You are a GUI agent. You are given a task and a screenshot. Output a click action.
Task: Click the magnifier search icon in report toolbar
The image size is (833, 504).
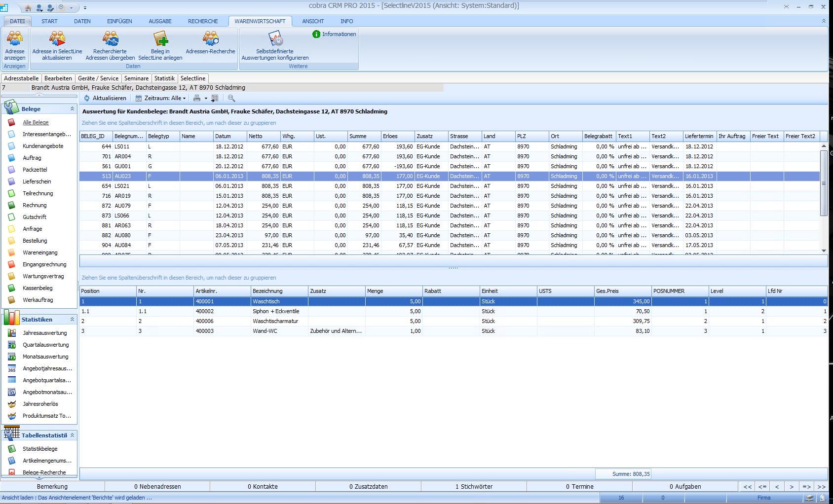[231, 98]
